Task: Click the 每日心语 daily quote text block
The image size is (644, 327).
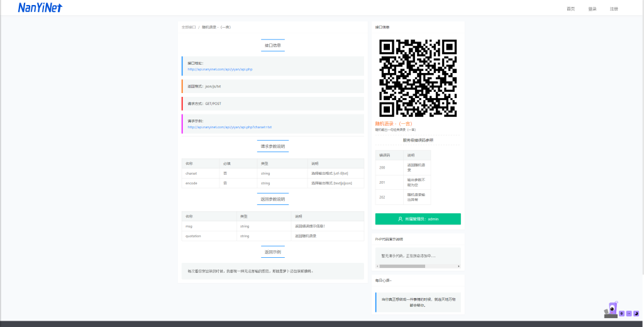Action: coord(418,302)
